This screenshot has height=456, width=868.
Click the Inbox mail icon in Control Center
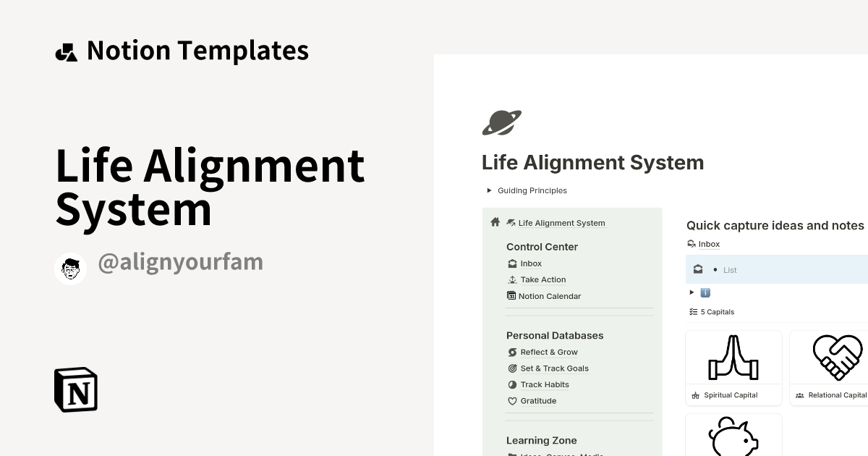(x=512, y=263)
